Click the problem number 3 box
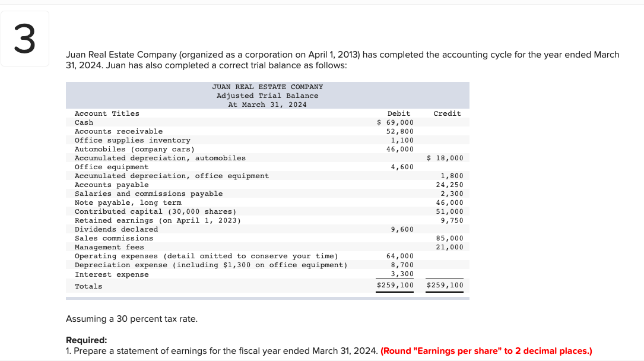Screen dimensions: 644x361 [x=24, y=37]
